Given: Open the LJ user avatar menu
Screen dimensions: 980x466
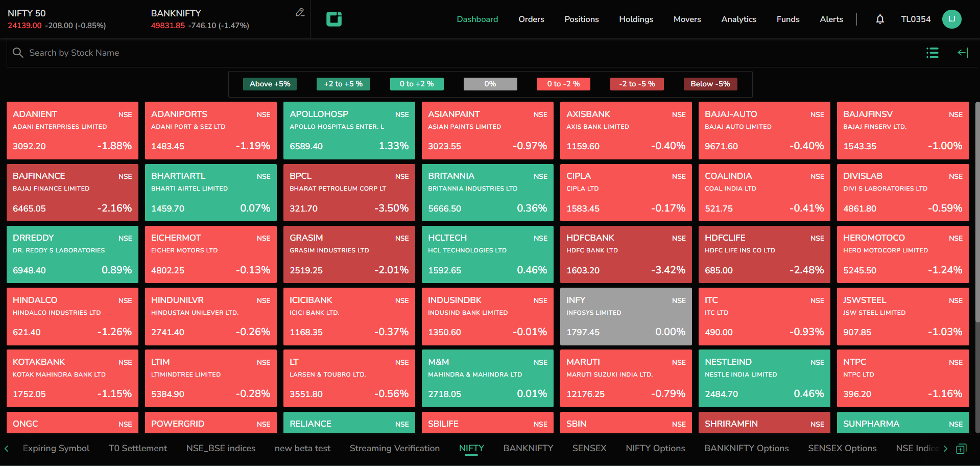Looking at the screenshot, I should (x=952, y=19).
